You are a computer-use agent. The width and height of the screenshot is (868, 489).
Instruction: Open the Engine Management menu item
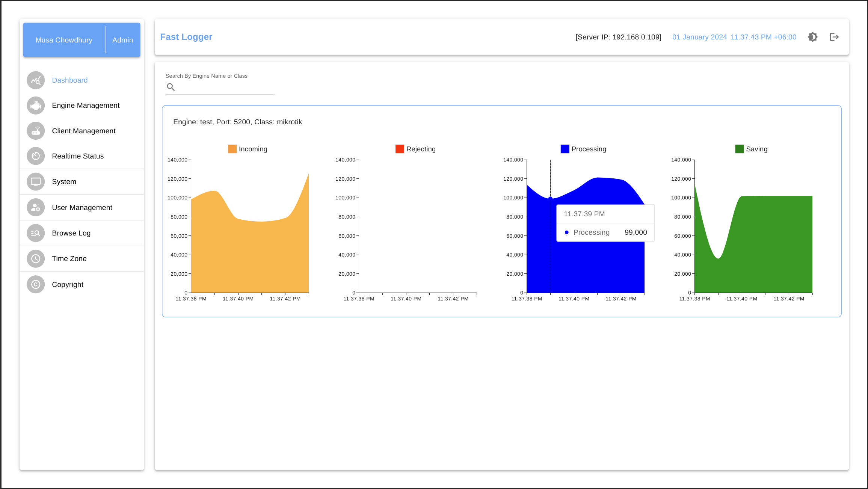(86, 106)
